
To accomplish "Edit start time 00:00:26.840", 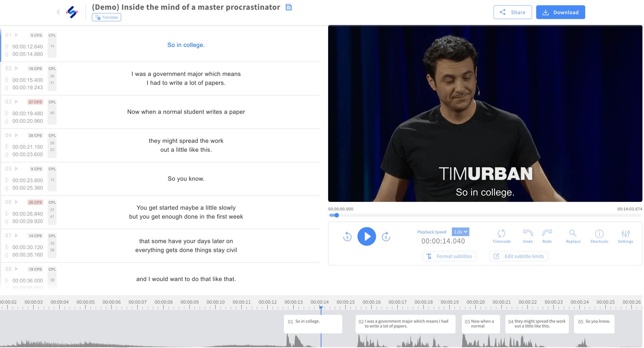I will (x=27, y=214).
